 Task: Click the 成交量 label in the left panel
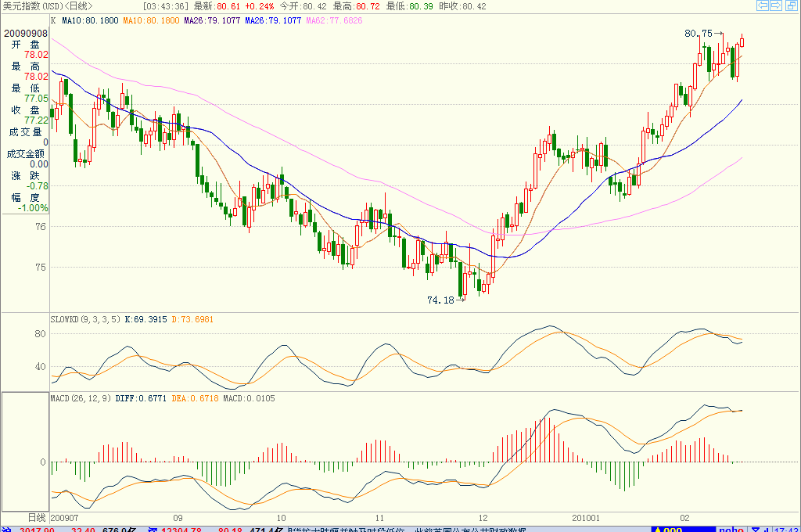coord(25,132)
